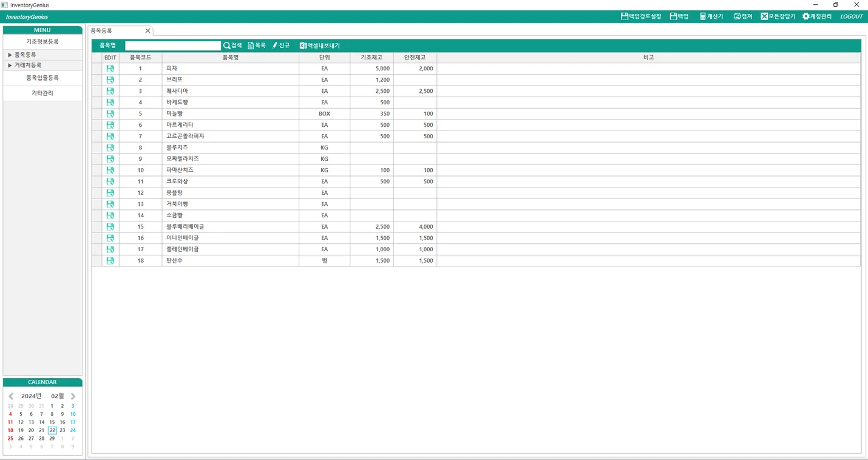868x460 pixels.
Task: Click the save icon for 브리또 row
Action: pyautogui.click(x=110, y=79)
